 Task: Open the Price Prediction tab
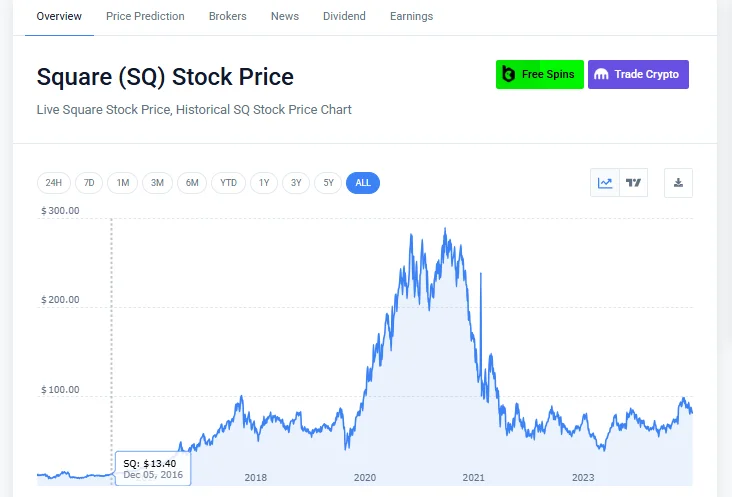pos(145,17)
